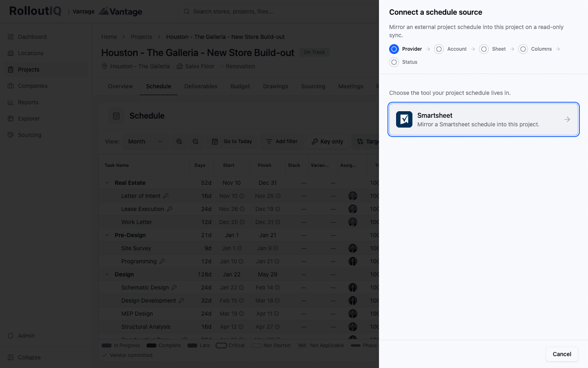Screen dimensions: 588x368
Task: Select the Columns step indicator
Action: coord(535,49)
